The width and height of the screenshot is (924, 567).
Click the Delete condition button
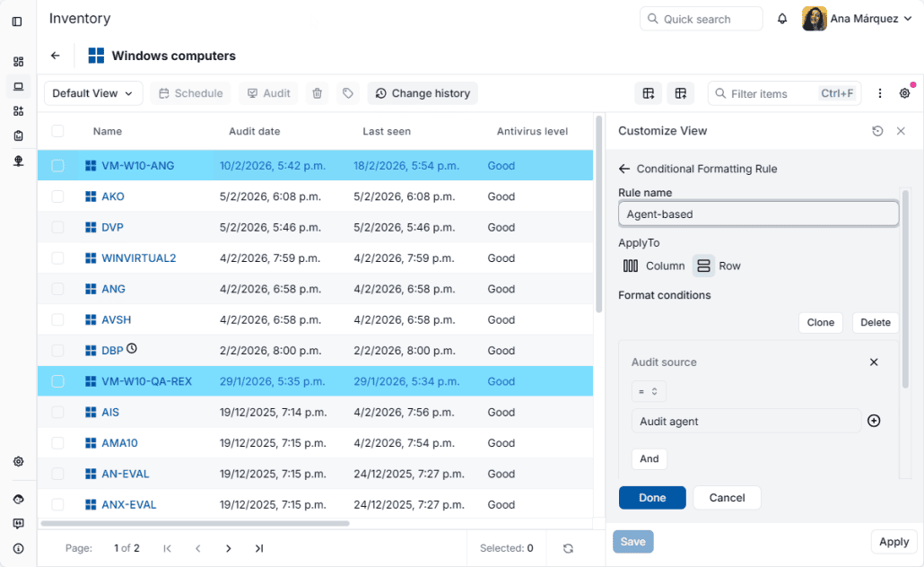pyautogui.click(x=875, y=322)
